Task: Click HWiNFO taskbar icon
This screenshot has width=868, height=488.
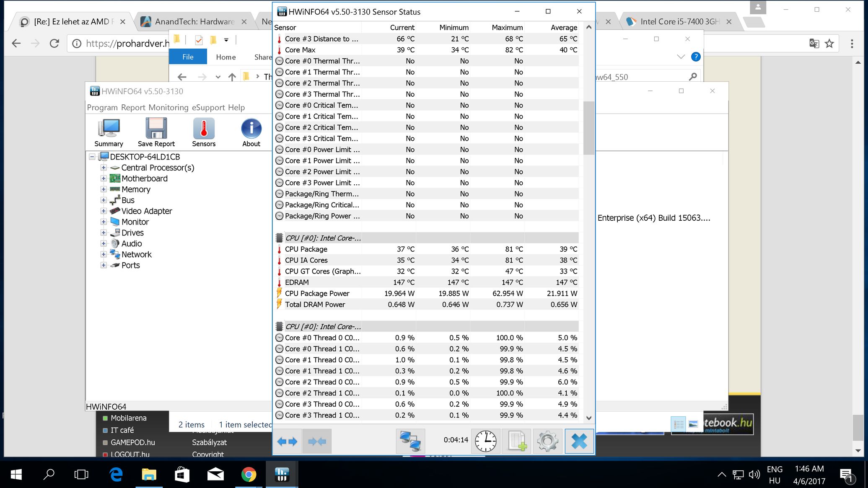Action: tap(282, 475)
